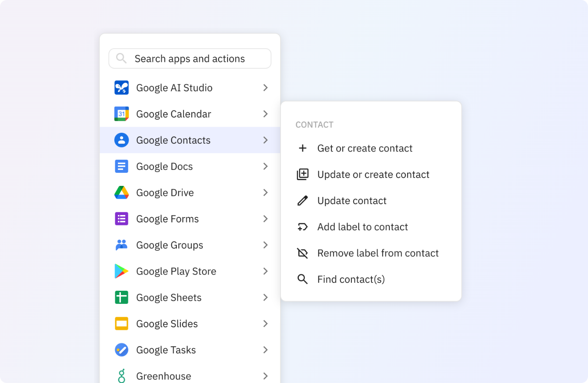Open Google Tasks in the app list

[x=190, y=350]
